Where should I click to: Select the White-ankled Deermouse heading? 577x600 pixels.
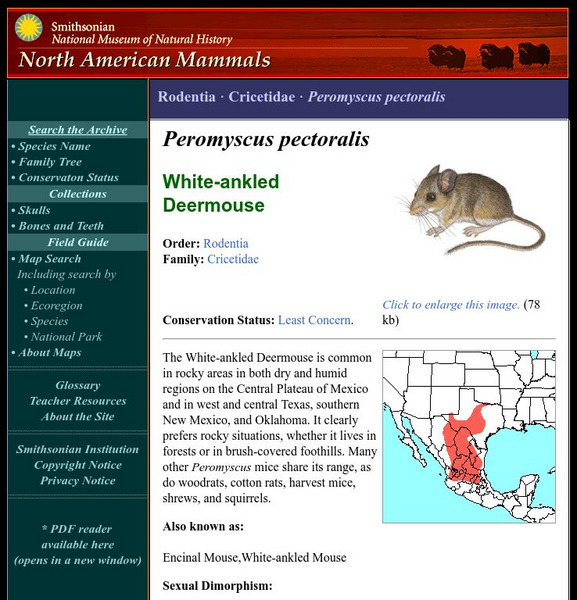pyautogui.click(x=221, y=193)
